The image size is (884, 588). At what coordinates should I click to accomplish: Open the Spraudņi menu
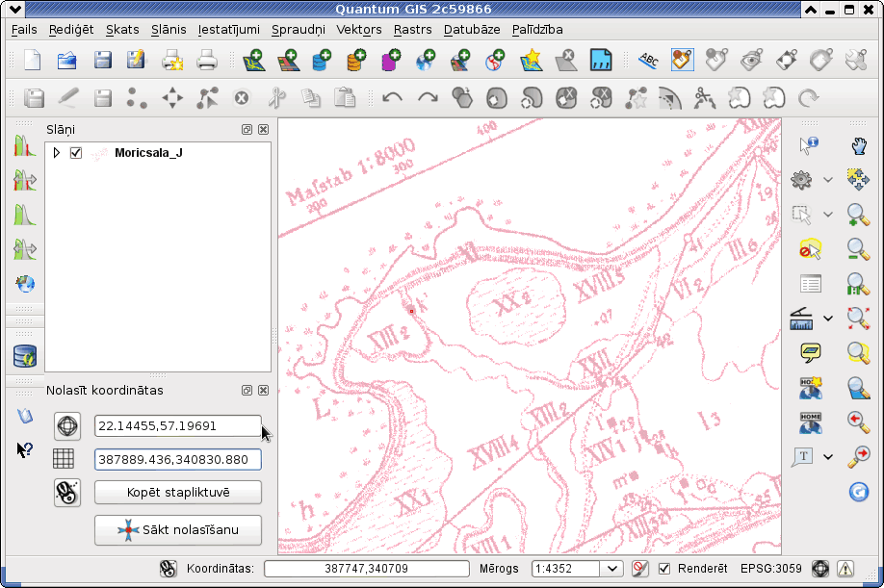pos(299,29)
